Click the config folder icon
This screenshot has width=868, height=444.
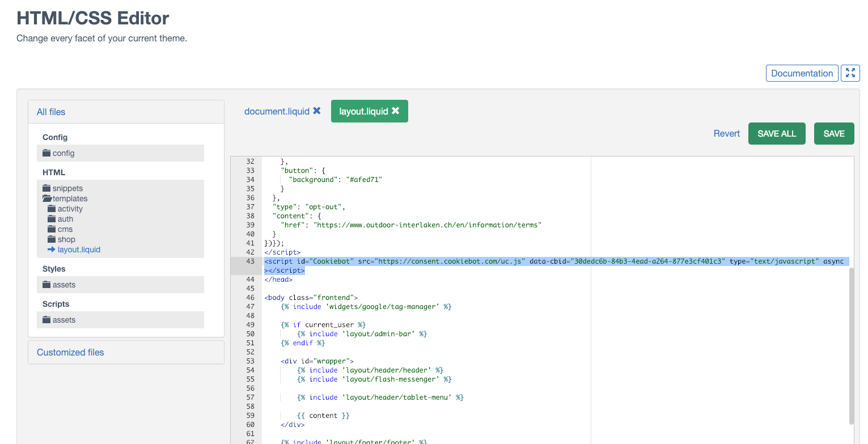click(x=46, y=153)
